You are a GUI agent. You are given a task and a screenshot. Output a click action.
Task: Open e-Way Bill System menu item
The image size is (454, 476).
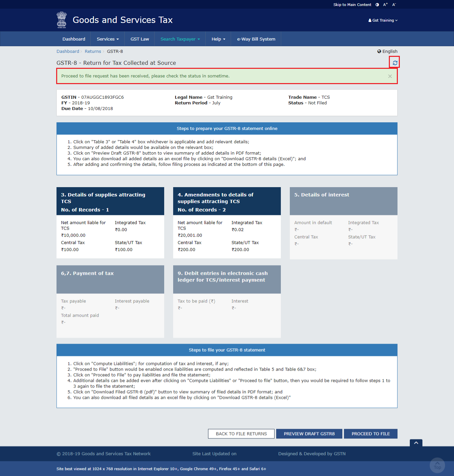[x=256, y=39]
